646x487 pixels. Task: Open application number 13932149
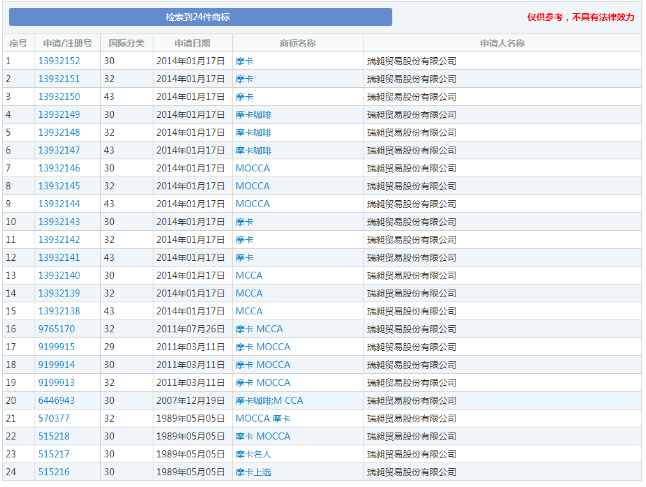pyautogui.click(x=59, y=115)
